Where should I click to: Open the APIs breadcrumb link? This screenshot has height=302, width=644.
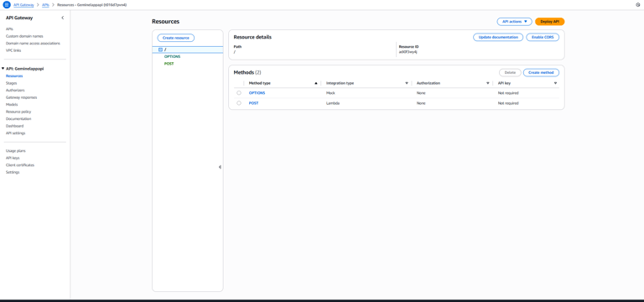click(45, 4)
